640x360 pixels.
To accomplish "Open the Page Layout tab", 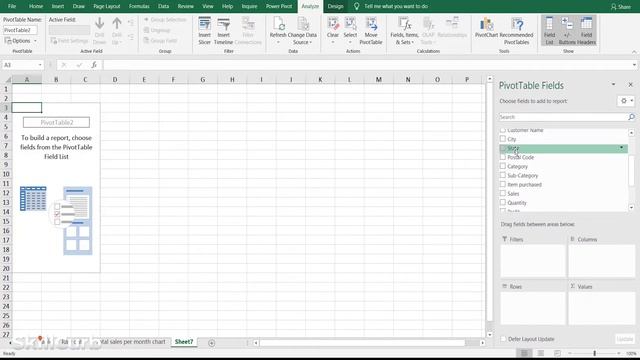I will coord(107,6).
